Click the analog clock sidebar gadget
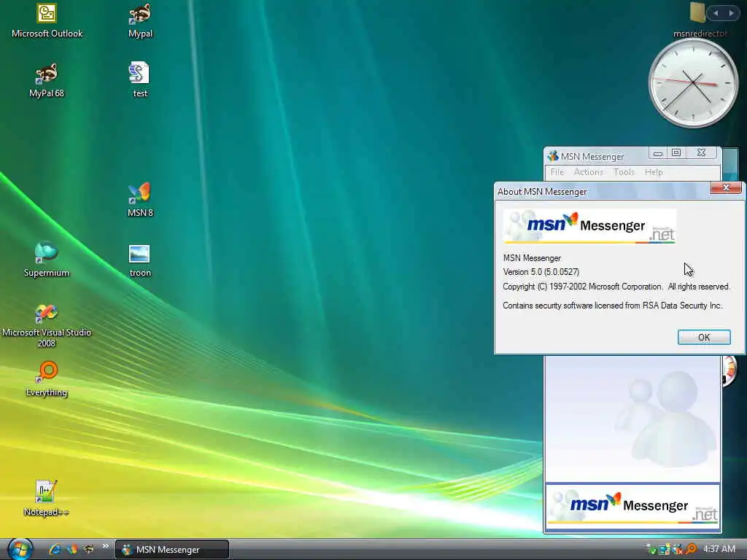Screen dimensions: 747x560 click(x=693, y=83)
